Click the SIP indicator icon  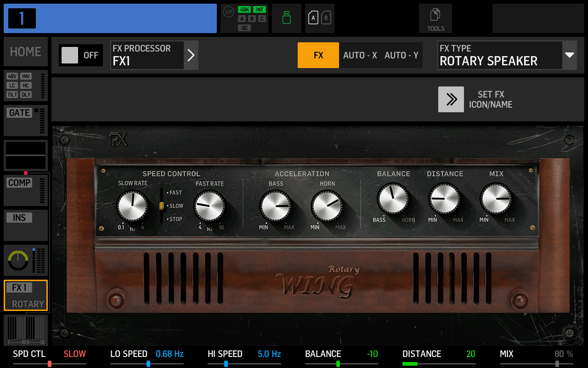[228, 12]
